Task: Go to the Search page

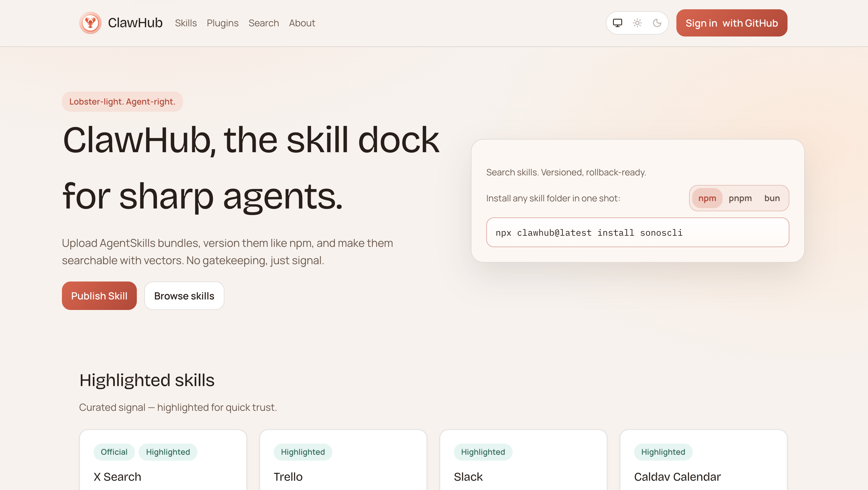Action: [263, 23]
